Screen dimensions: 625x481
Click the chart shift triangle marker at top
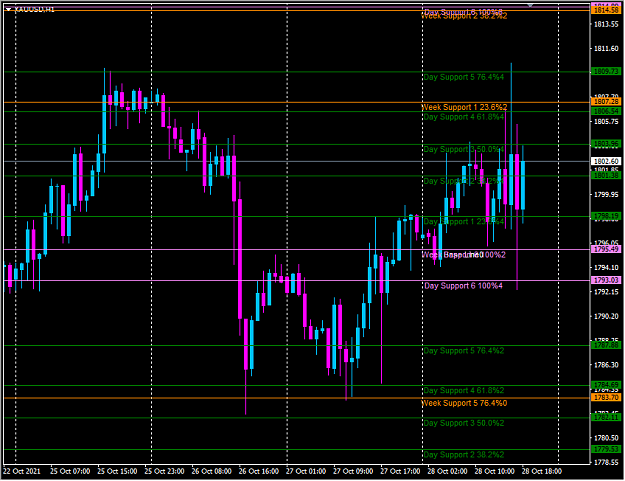point(530,5)
